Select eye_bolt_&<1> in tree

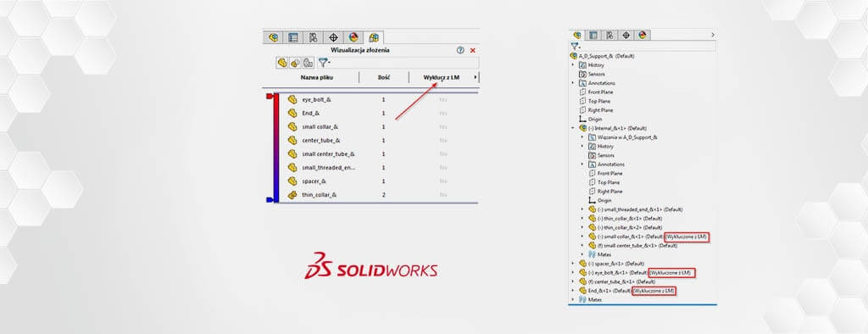[614, 272]
